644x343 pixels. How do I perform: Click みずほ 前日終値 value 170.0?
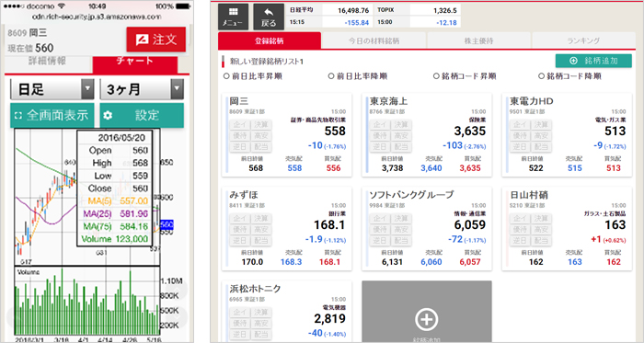coord(252,262)
